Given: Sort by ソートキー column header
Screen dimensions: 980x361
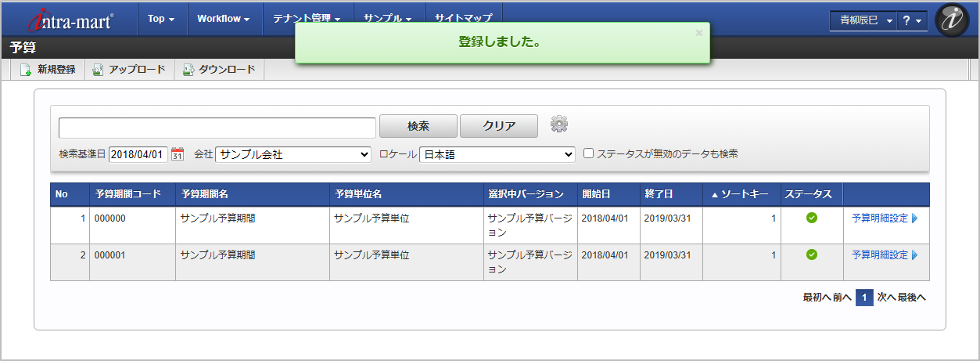Looking at the screenshot, I should (741, 194).
